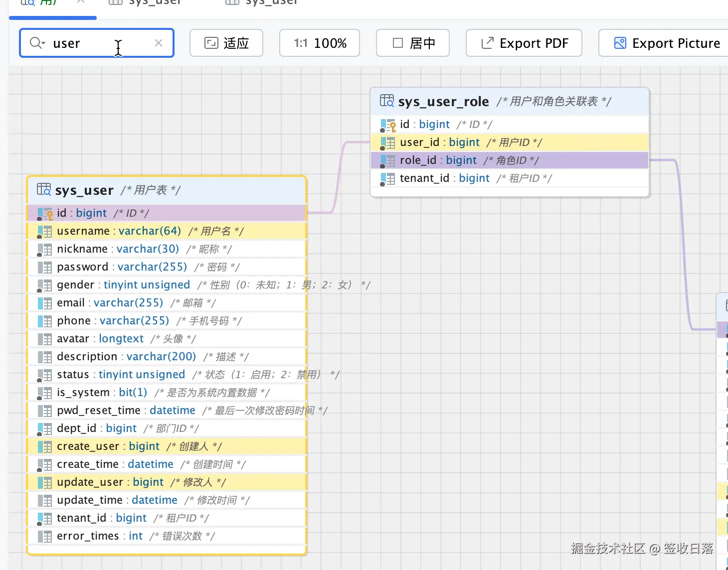Reset zoom with the 1:1 100% button
The height and width of the screenshot is (570, 728).
coord(320,43)
